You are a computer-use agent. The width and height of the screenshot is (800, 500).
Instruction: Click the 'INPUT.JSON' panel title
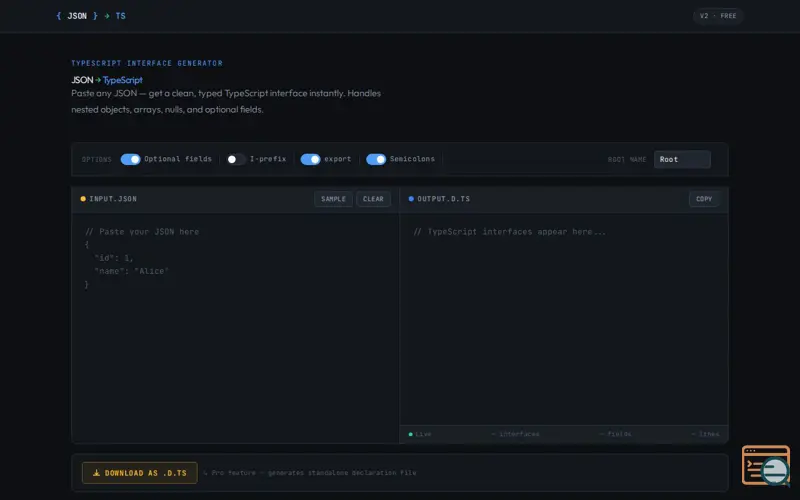[113, 199]
